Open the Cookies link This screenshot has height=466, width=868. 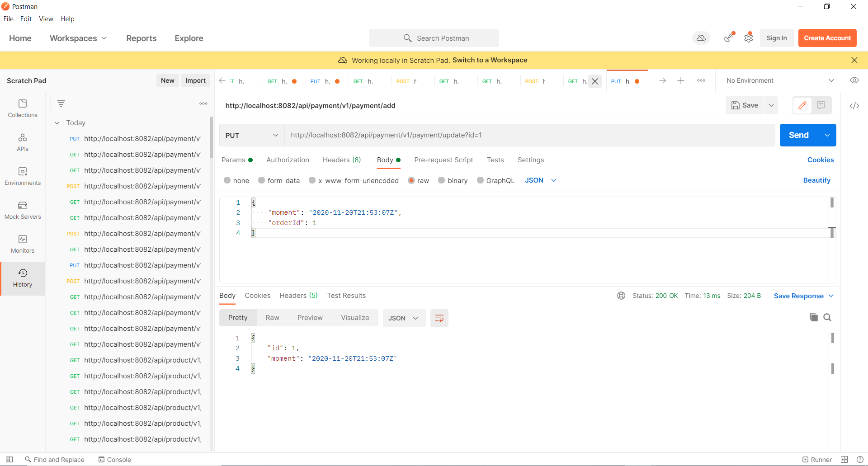(821, 160)
